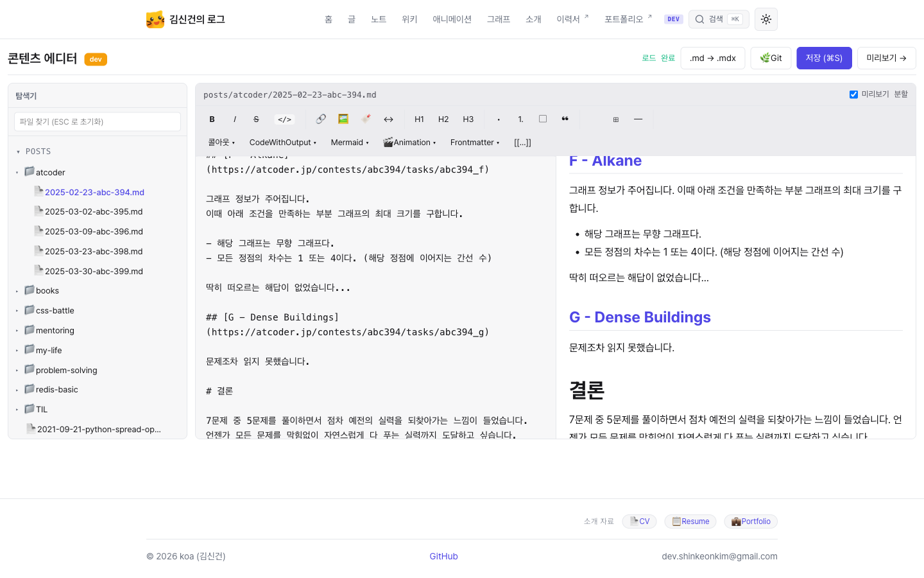Open file 2025-03-02-abc-395.md

coord(89,211)
